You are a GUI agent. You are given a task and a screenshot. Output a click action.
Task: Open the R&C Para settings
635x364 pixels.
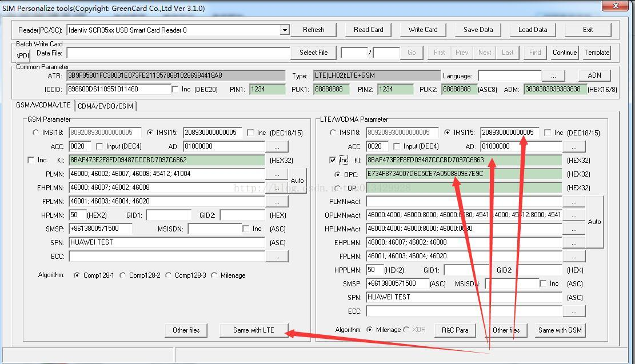click(455, 330)
